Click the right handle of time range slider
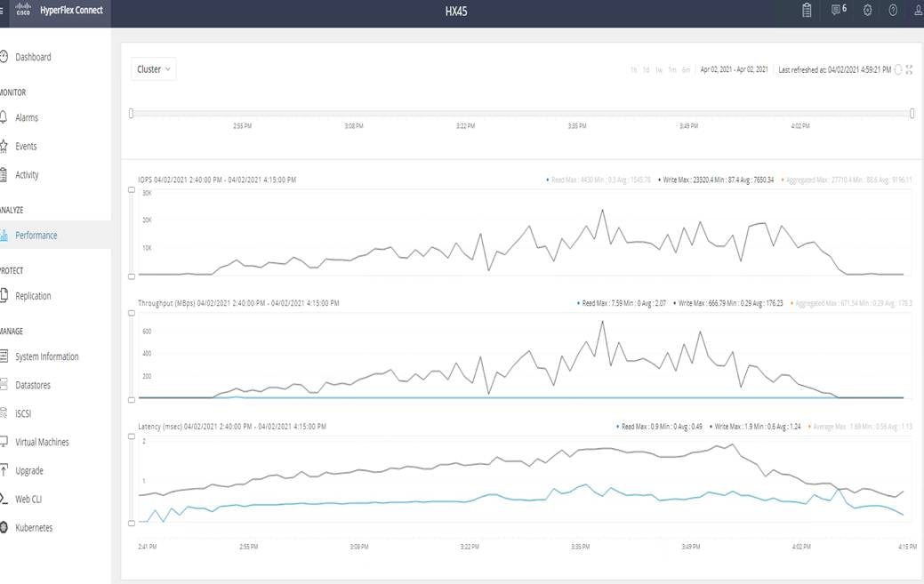The height and width of the screenshot is (584, 924). [912, 113]
